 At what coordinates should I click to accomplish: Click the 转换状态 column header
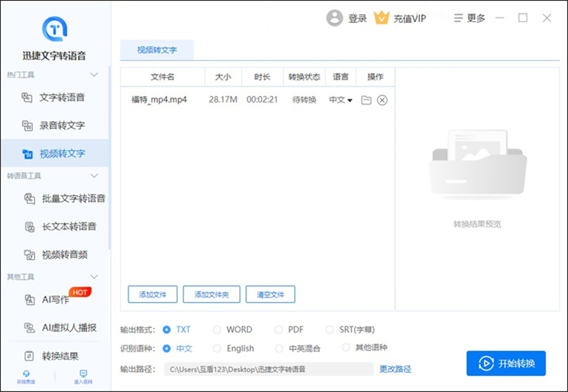[304, 77]
